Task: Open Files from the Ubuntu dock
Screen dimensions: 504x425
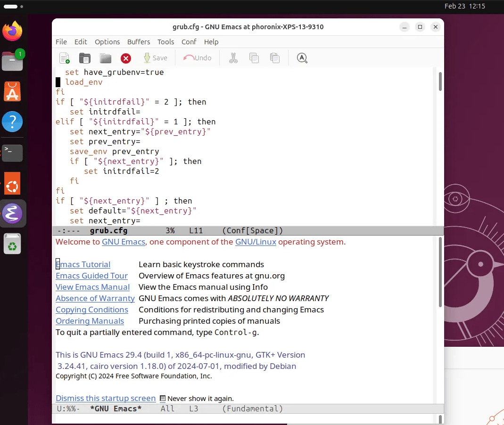Action: pos(13,61)
